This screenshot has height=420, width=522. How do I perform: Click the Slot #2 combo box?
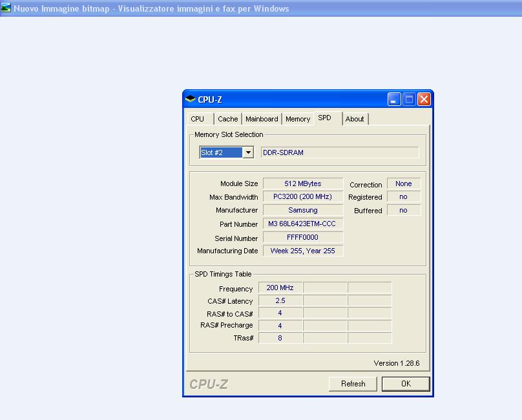pyautogui.click(x=226, y=152)
